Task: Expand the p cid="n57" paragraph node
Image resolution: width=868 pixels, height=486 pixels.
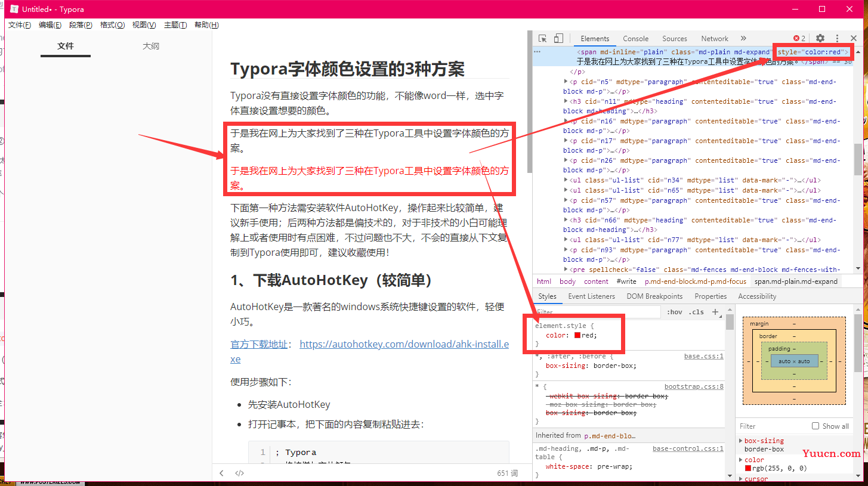Action: tap(566, 200)
